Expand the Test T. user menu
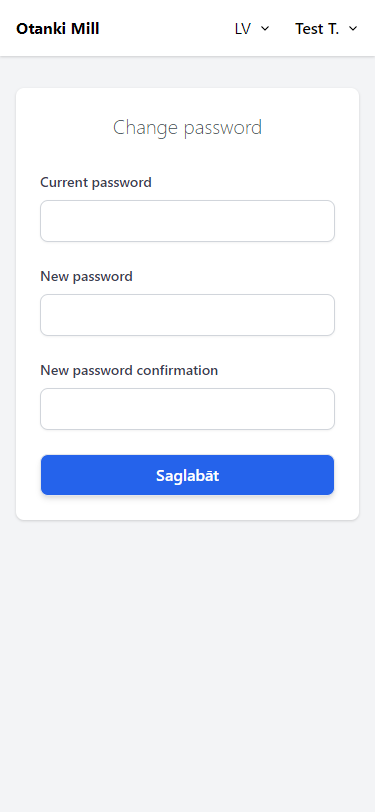This screenshot has height=812, width=375. [327, 29]
